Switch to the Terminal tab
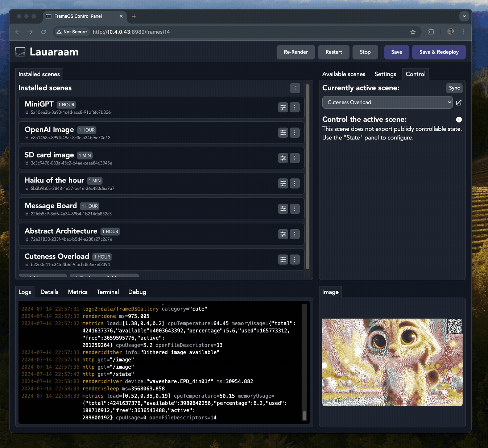Viewport: 488px width, 448px height. (108, 292)
